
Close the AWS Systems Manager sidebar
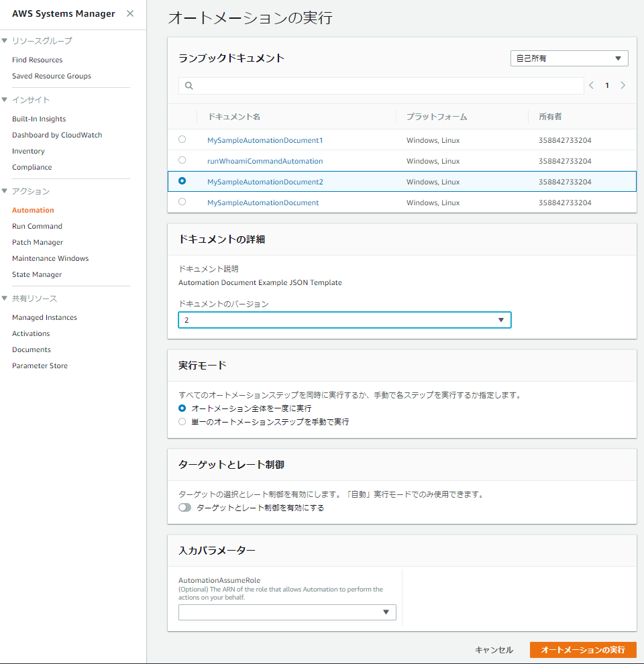(x=130, y=13)
